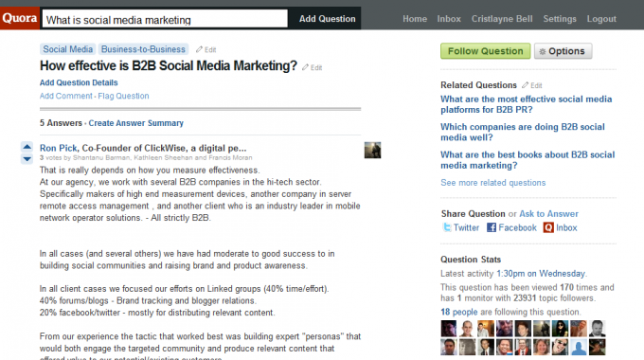The image size is (644, 360).
Task: Click the Add Question button
Action: point(328,19)
